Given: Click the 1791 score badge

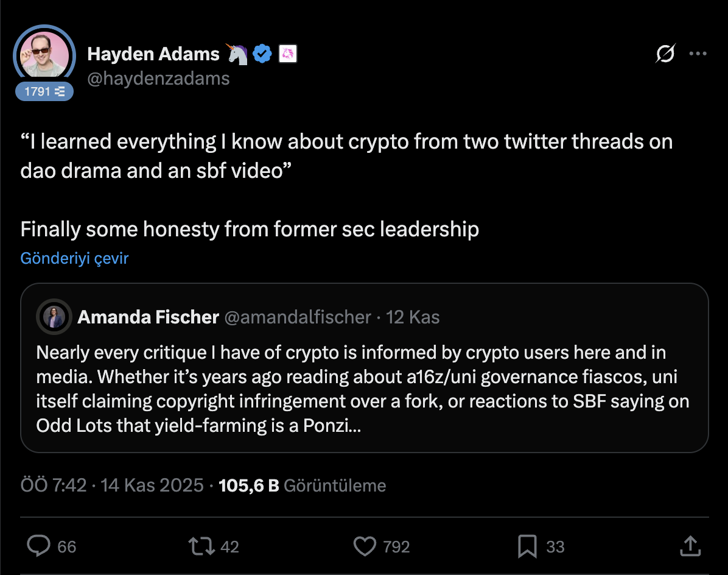Looking at the screenshot, I should (44, 92).
